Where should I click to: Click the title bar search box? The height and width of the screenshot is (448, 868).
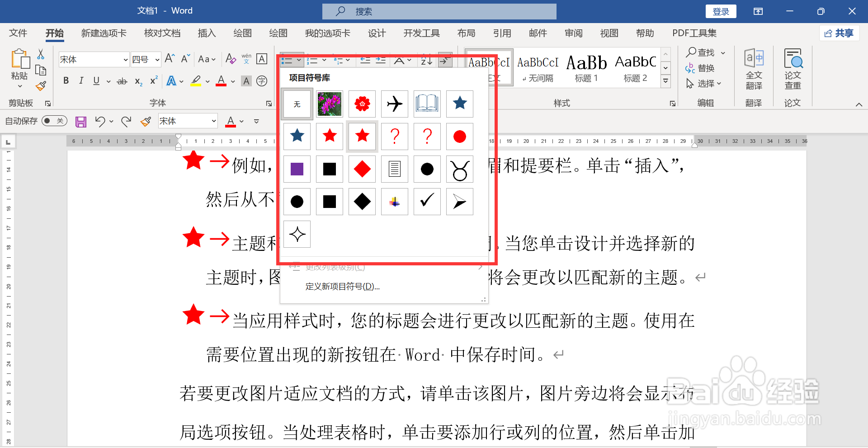click(439, 11)
